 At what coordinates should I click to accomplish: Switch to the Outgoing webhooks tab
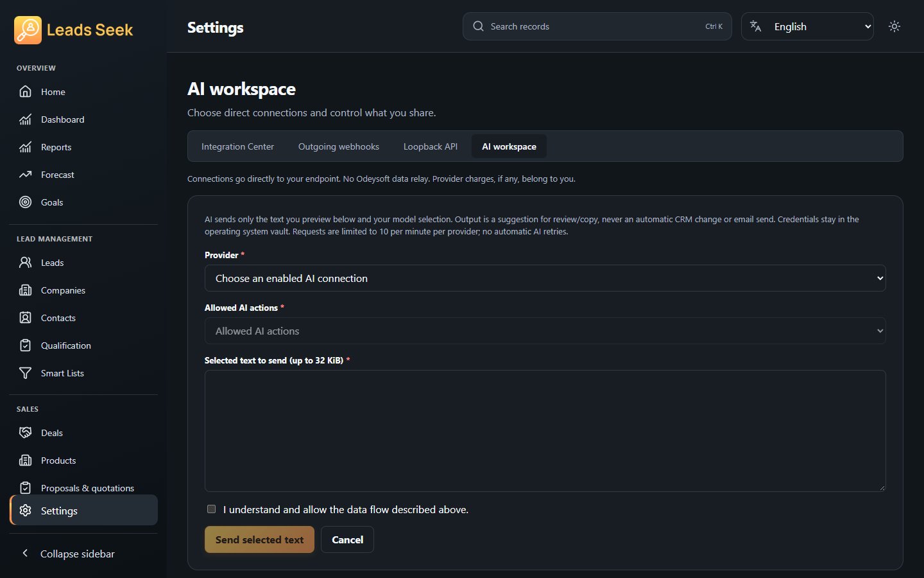click(x=339, y=146)
